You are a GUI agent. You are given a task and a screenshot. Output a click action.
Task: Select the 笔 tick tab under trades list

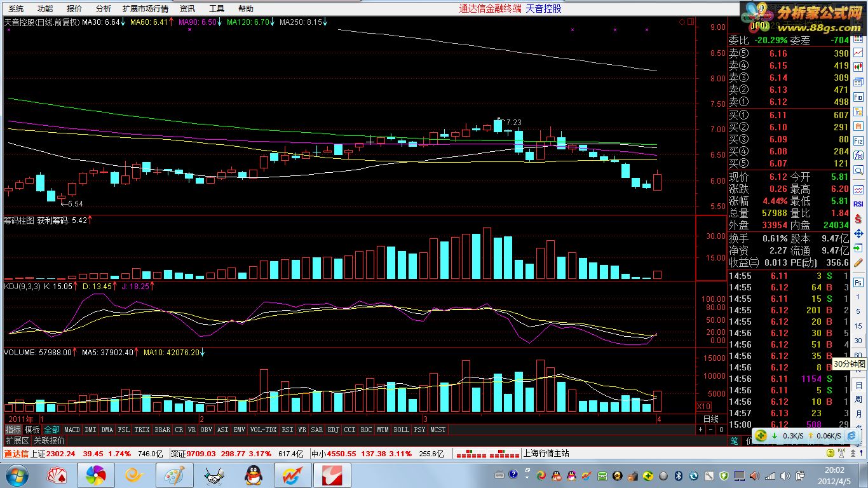click(733, 441)
